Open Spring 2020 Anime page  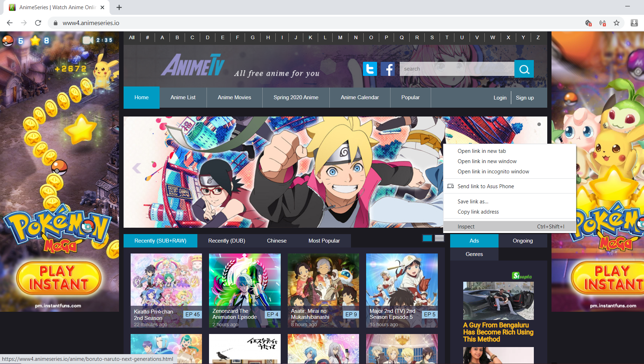pyautogui.click(x=296, y=97)
